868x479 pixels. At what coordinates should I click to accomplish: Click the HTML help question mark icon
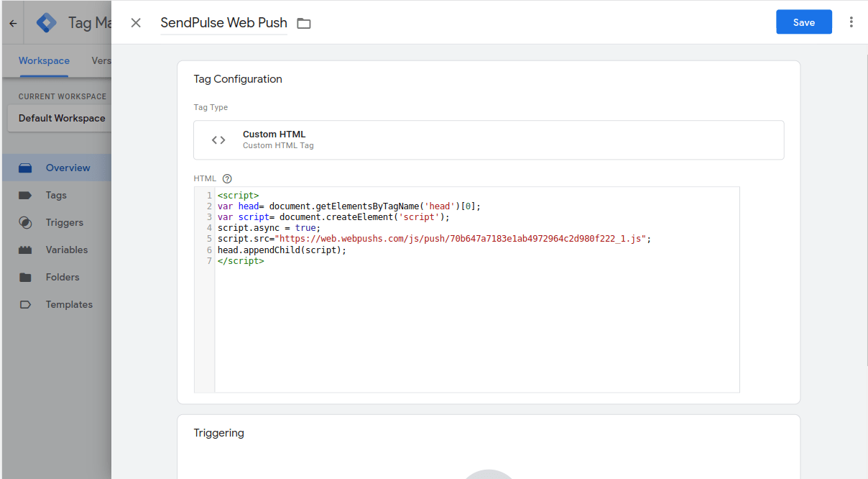(x=227, y=178)
